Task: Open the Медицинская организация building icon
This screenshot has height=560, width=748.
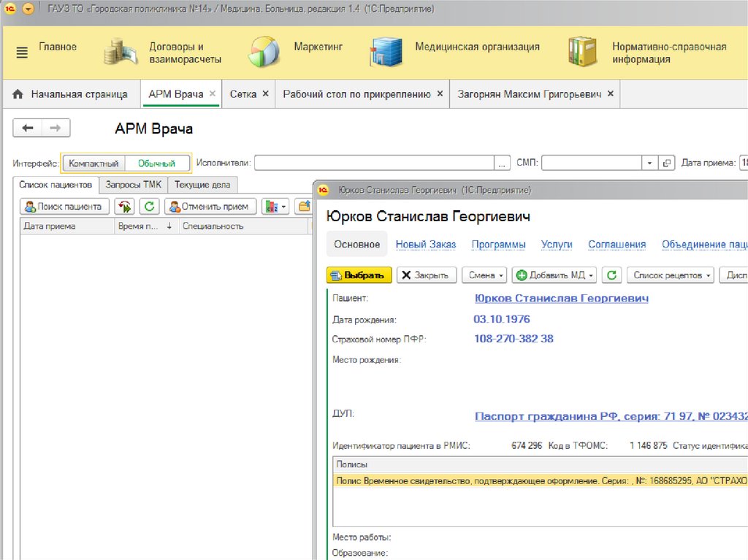Action: (x=385, y=53)
